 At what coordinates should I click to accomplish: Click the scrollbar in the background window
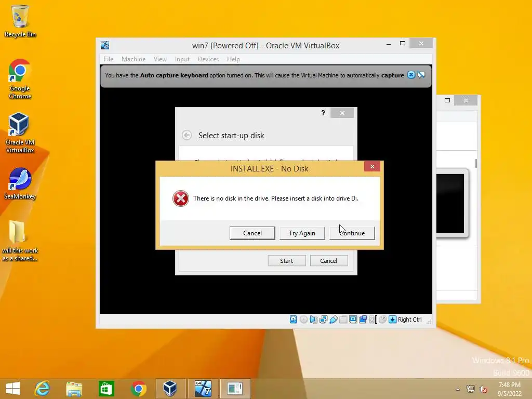(x=476, y=163)
